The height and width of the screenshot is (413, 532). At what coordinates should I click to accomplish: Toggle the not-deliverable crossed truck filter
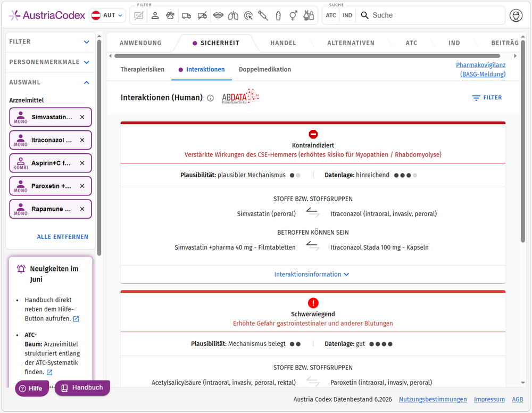point(202,15)
